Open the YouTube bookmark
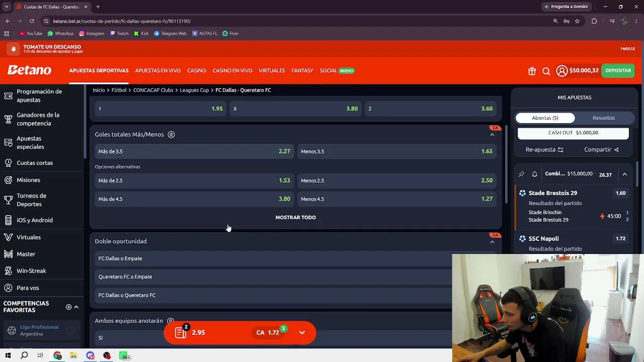This screenshot has height=362, width=644. (x=31, y=34)
